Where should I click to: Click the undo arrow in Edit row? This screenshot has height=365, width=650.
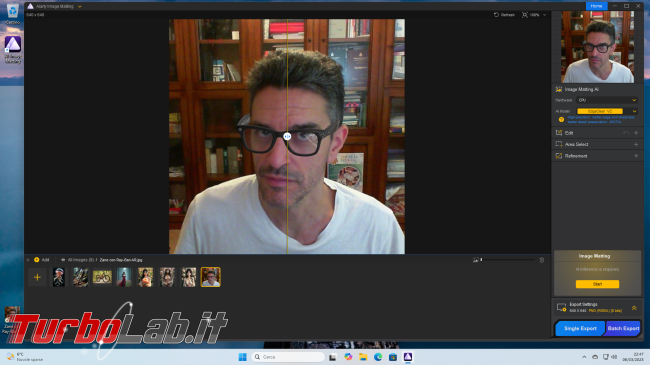pyautogui.click(x=626, y=133)
